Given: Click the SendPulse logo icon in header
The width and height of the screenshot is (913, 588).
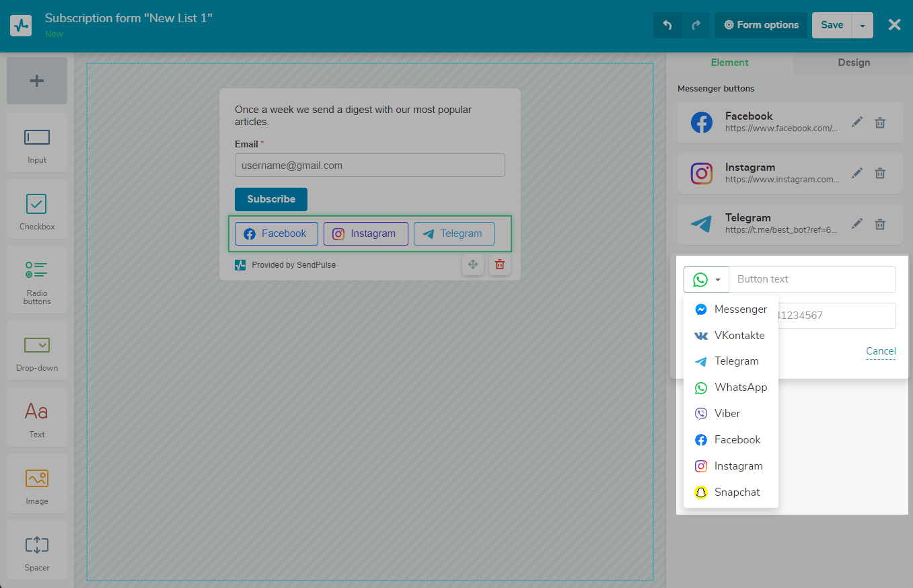Looking at the screenshot, I should point(22,26).
